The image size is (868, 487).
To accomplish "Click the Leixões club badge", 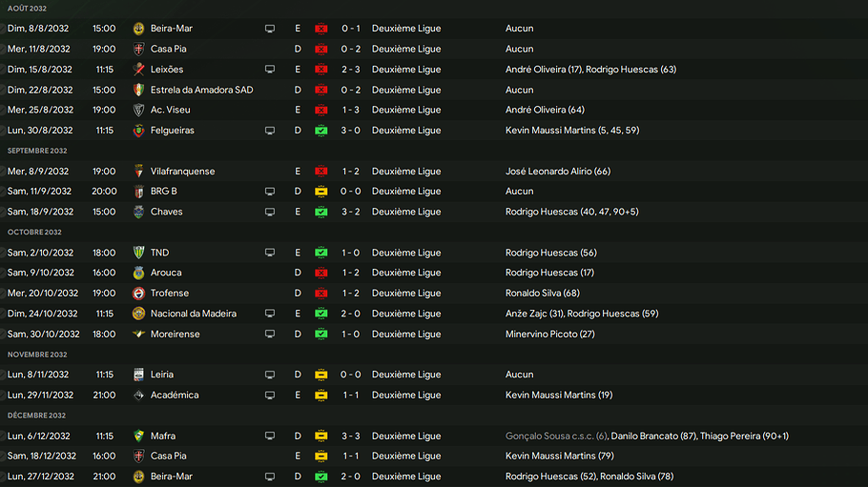I will [x=138, y=70].
